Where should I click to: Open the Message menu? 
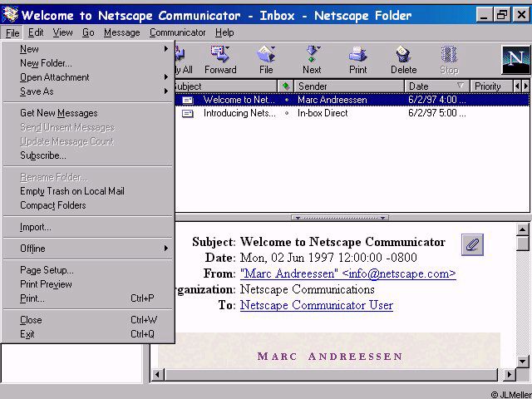[x=122, y=32]
